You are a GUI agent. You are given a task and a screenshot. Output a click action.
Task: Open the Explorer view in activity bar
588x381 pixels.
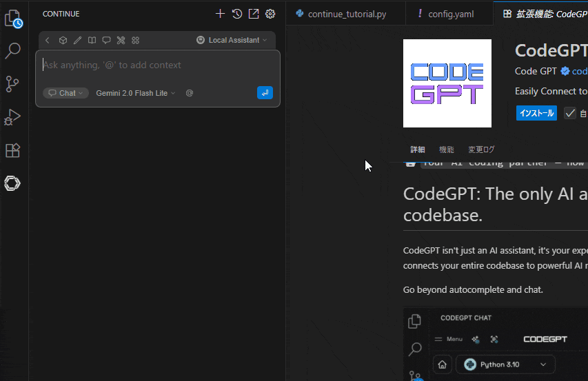click(x=14, y=18)
